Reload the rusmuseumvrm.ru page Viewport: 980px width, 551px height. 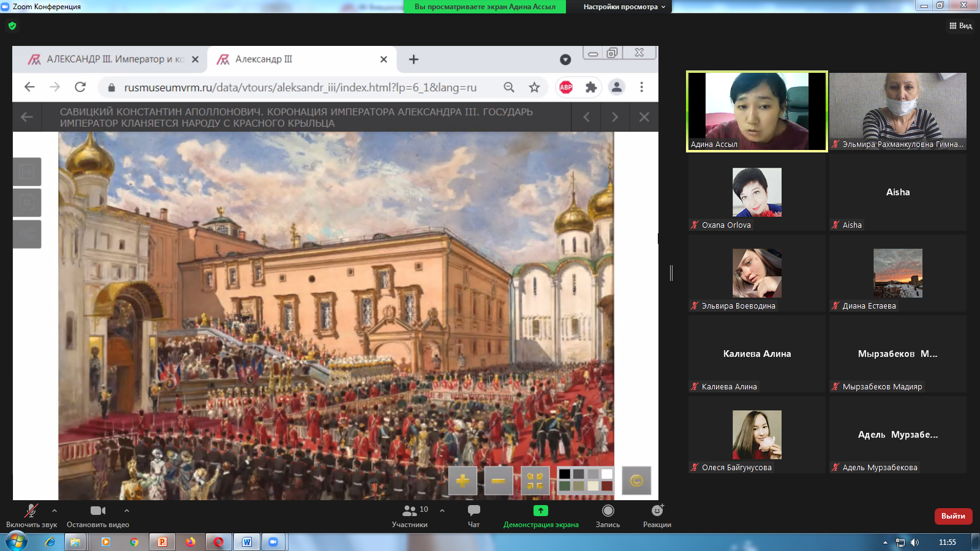tap(80, 87)
